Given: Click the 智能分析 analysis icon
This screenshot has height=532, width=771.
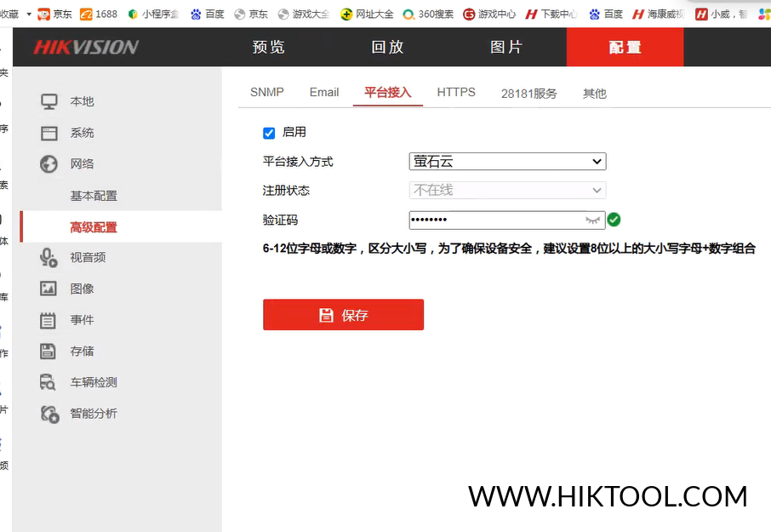Looking at the screenshot, I should (x=49, y=414).
